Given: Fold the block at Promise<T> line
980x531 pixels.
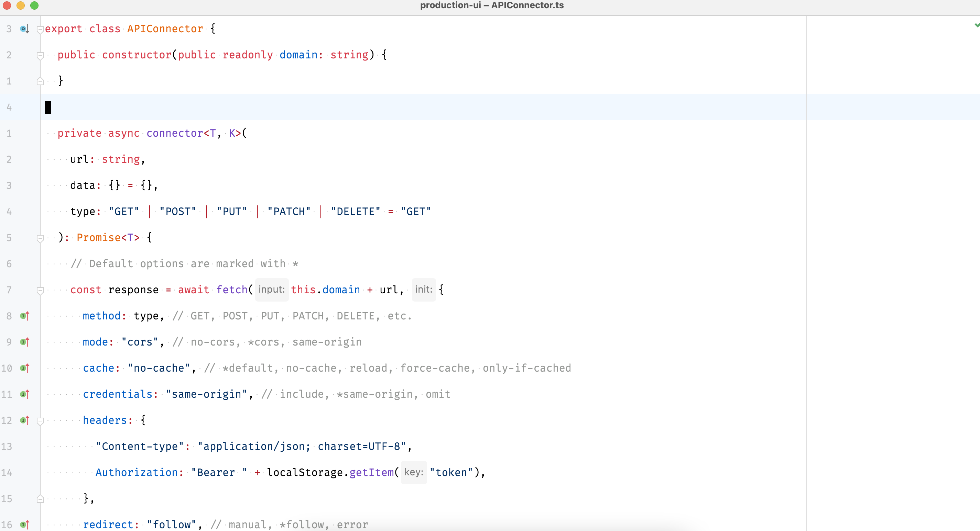Looking at the screenshot, I should point(40,238).
